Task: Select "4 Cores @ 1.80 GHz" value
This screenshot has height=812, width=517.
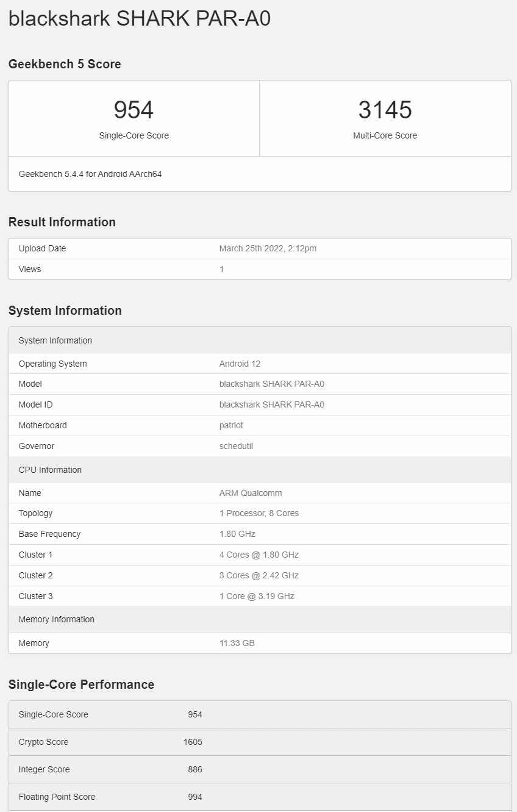Action: tap(259, 555)
